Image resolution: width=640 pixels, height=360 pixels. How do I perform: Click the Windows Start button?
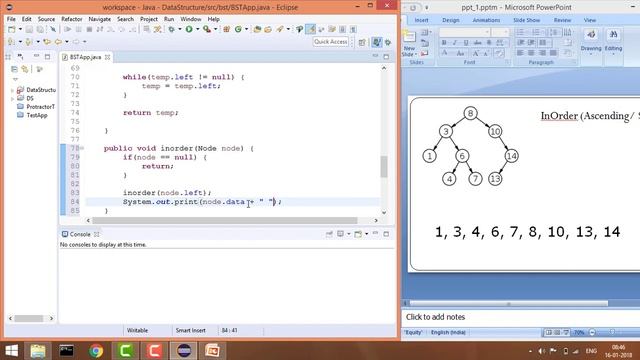click(x=11, y=351)
